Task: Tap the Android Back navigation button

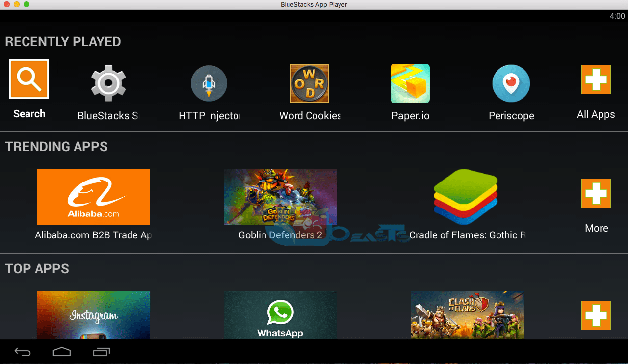Action: point(23,352)
